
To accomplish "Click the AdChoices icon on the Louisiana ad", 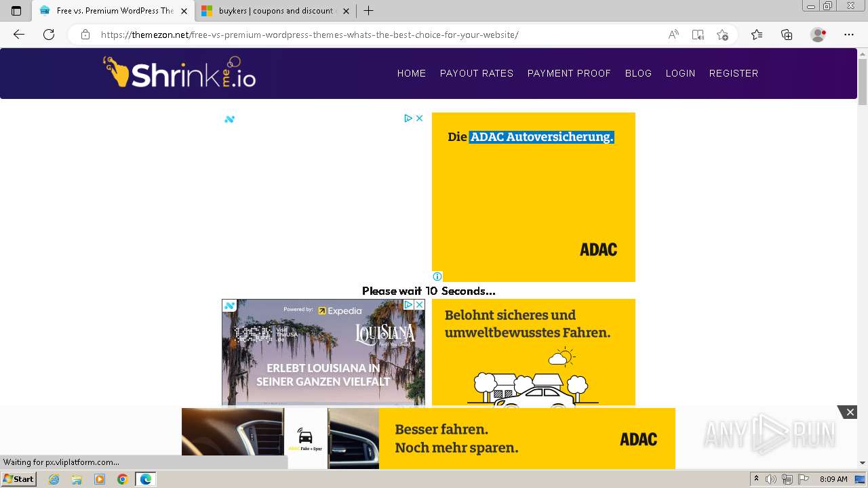I will click(x=408, y=305).
